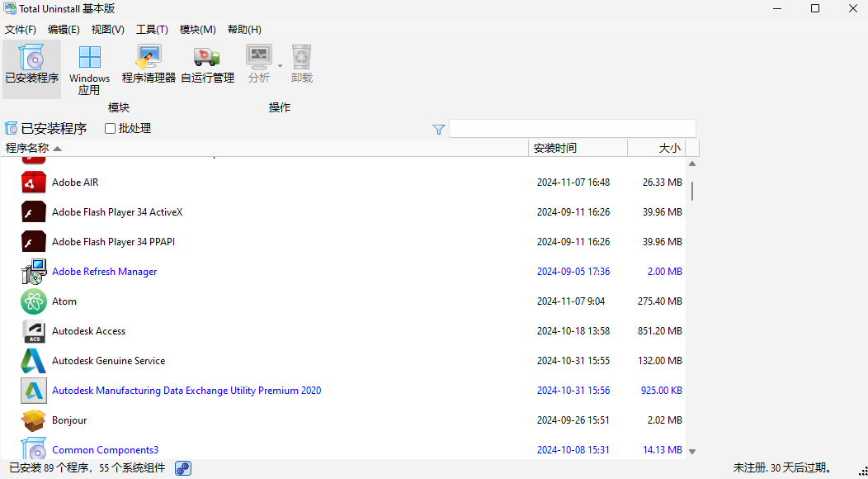This screenshot has height=479, width=868.
Task: Click the 卸载 recycle bin button
Action: 302,64
